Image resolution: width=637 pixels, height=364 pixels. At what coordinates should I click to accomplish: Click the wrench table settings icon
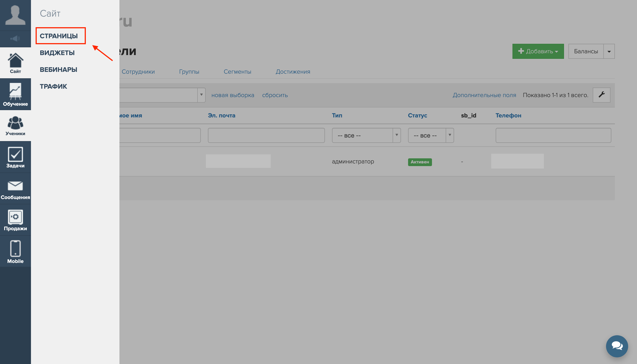tap(601, 95)
